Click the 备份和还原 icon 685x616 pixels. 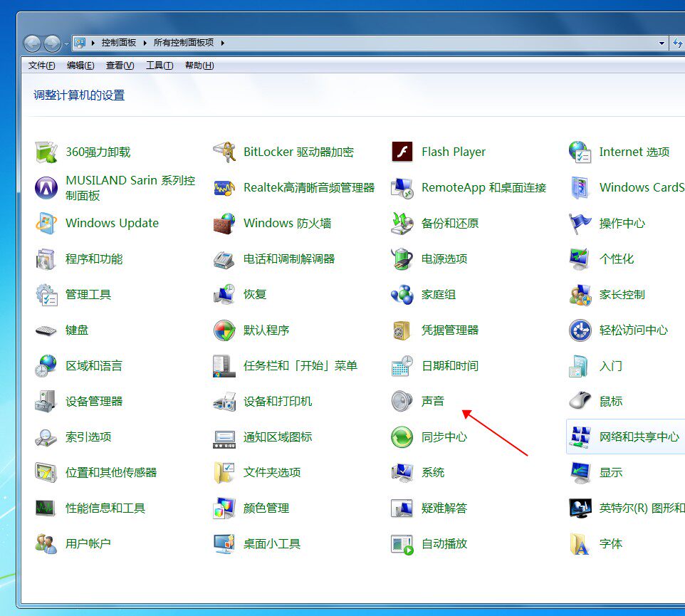click(x=402, y=223)
